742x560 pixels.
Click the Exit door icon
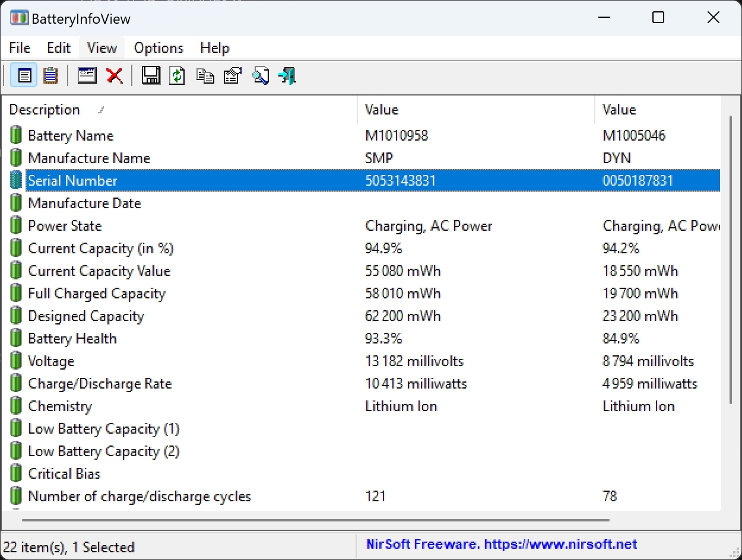click(287, 76)
